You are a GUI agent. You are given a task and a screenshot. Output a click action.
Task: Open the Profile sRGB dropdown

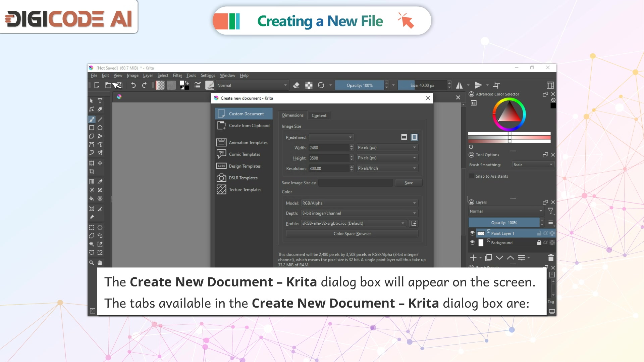(354, 223)
